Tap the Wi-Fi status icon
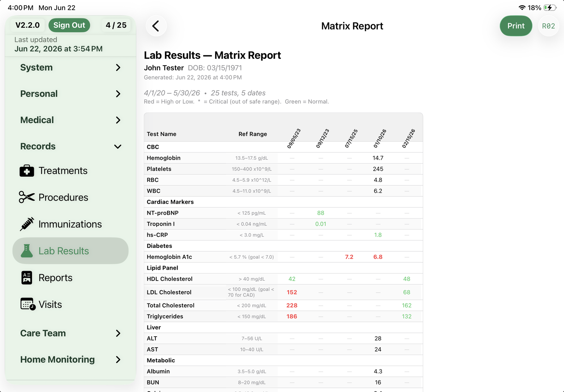The height and width of the screenshot is (392, 564). [522, 8]
